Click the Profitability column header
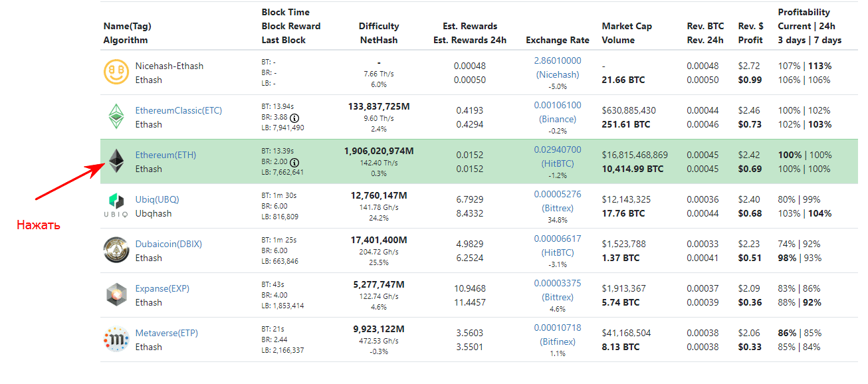Image resolution: width=868 pixels, height=384 pixels. (x=804, y=12)
